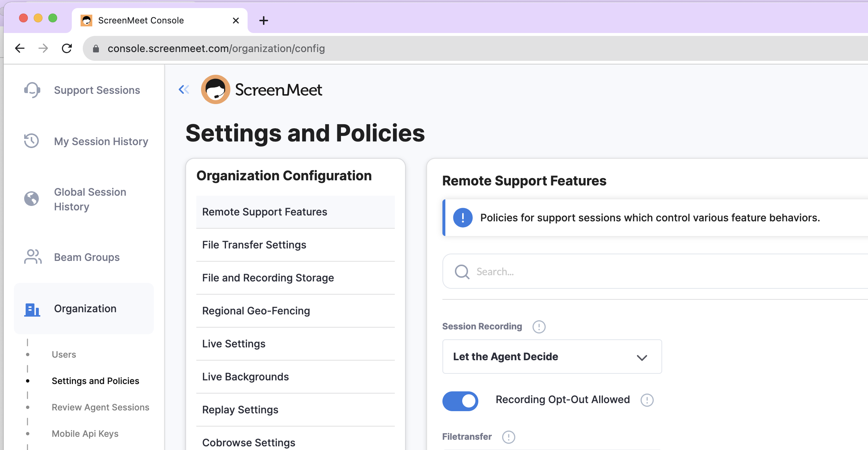Open File Transfer Settings
This screenshot has width=868, height=450.
click(x=295, y=245)
